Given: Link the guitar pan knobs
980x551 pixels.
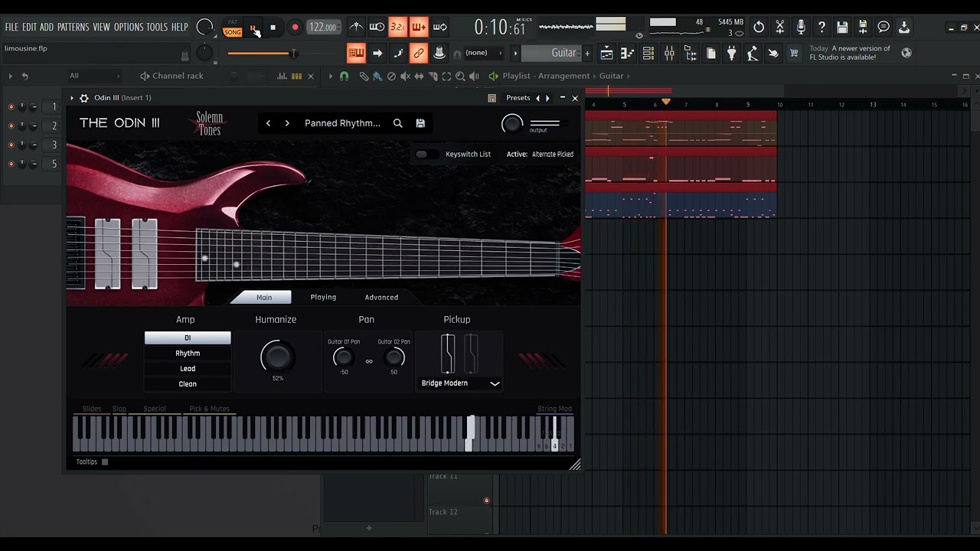Looking at the screenshot, I should point(369,361).
